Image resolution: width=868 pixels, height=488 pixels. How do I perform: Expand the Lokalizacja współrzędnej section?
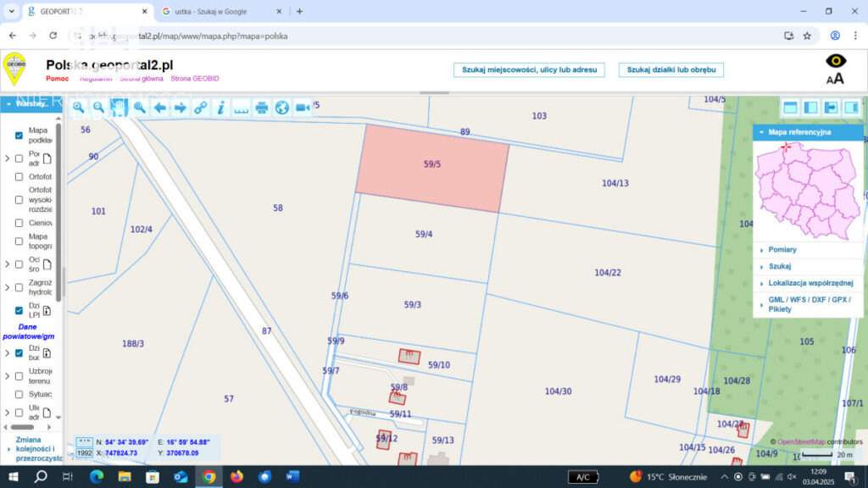[810, 283]
